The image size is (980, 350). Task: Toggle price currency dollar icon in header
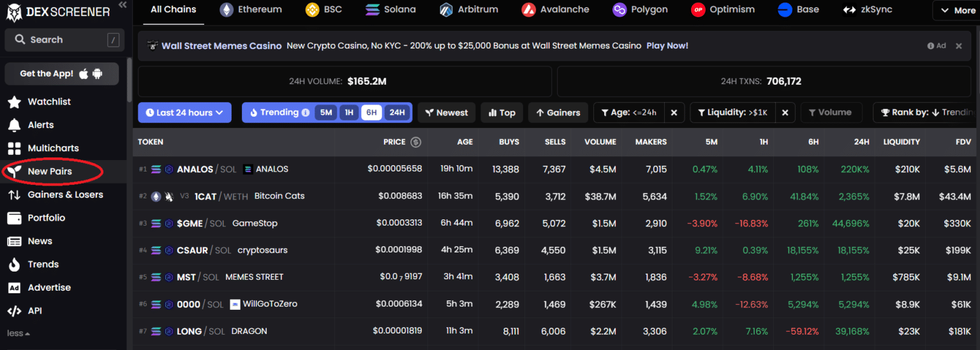tap(416, 142)
